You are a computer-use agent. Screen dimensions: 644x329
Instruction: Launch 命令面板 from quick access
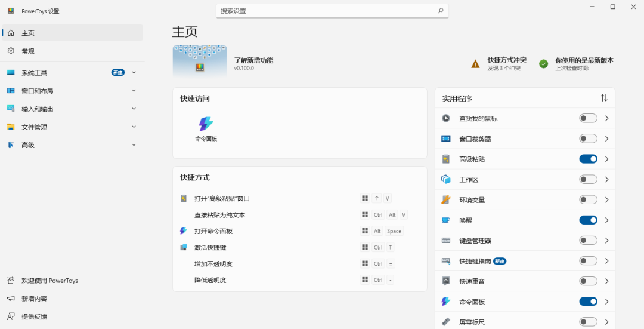click(x=206, y=129)
